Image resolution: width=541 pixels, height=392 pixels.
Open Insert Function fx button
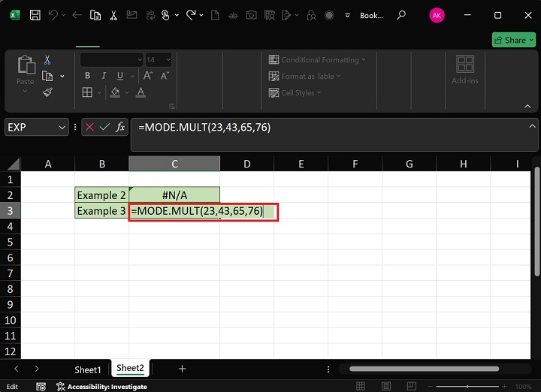tap(120, 127)
